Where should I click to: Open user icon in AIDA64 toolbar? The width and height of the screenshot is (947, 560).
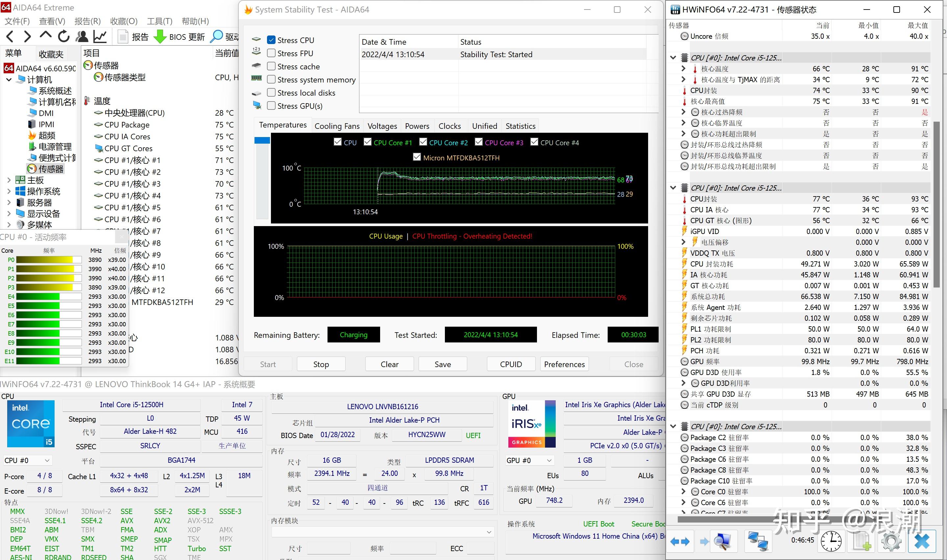pos(82,36)
